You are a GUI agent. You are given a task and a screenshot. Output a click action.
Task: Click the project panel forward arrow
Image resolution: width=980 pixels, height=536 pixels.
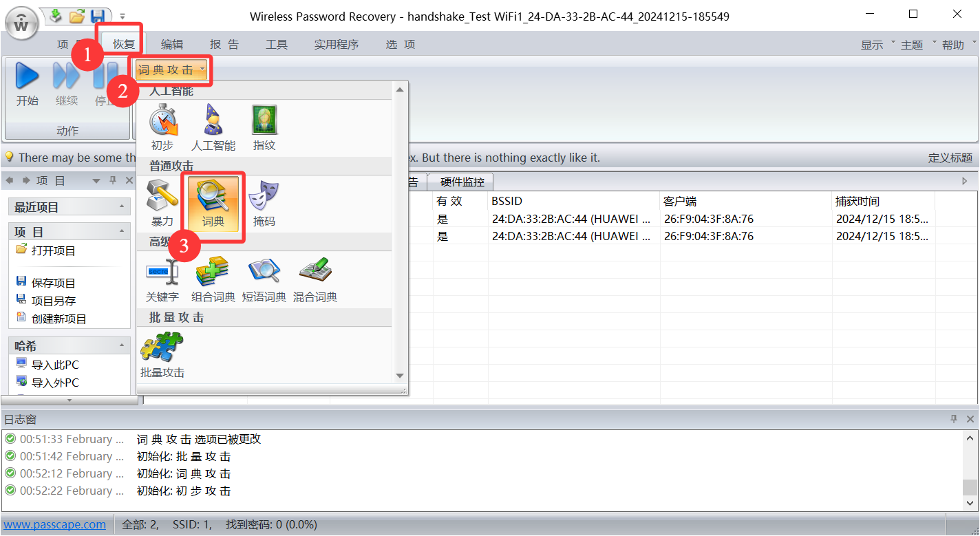[26, 180]
